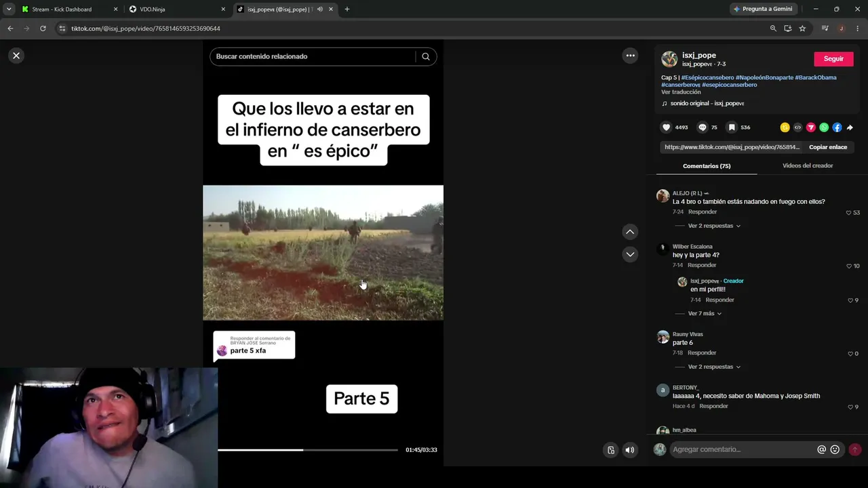Switch to the Videos del creador tab
868x488 pixels.
coord(808,165)
